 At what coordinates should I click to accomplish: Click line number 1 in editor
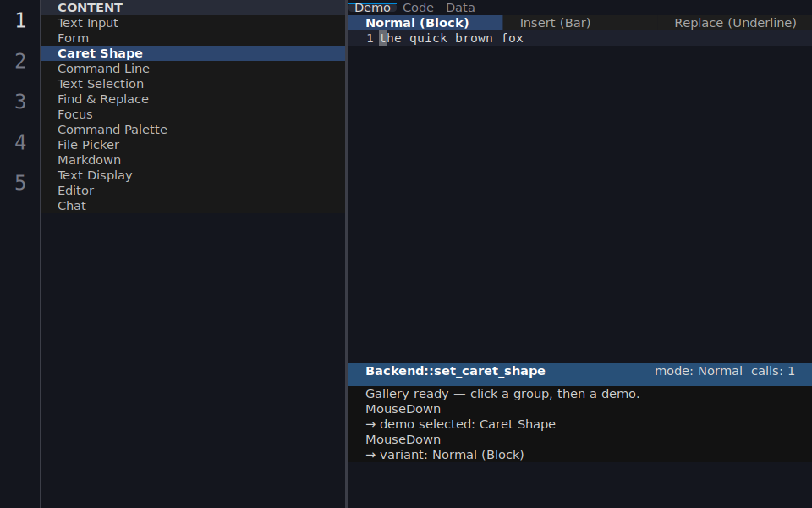click(370, 38)
